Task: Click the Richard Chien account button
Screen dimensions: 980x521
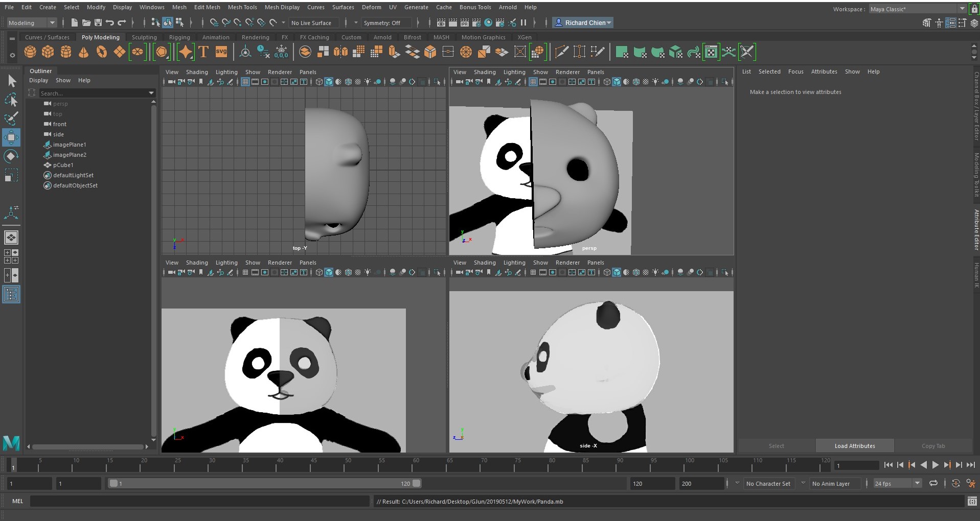Action: point(582,23)
